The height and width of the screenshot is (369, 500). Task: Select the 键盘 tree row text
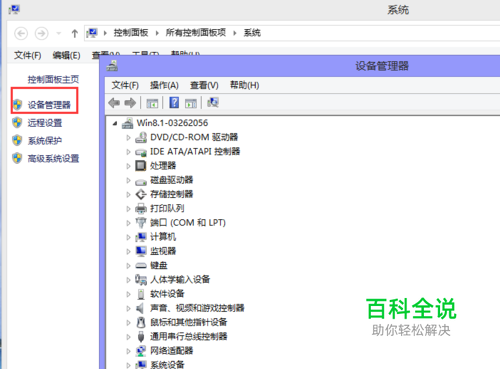pos(159,265)
